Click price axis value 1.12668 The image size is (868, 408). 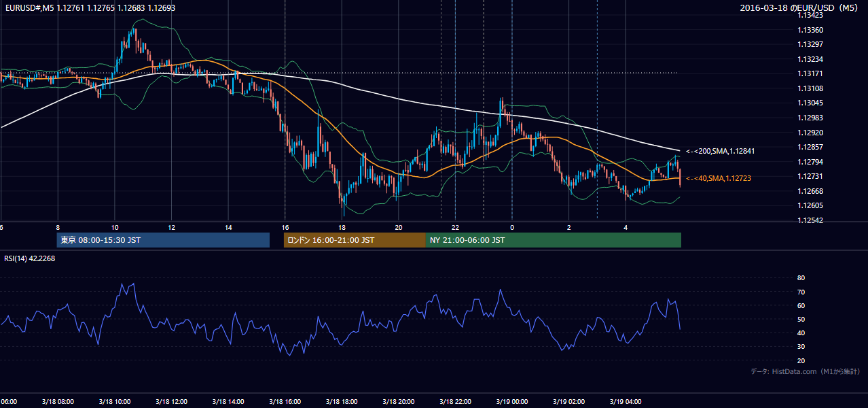pyautogui.click(x=810, y=191)
